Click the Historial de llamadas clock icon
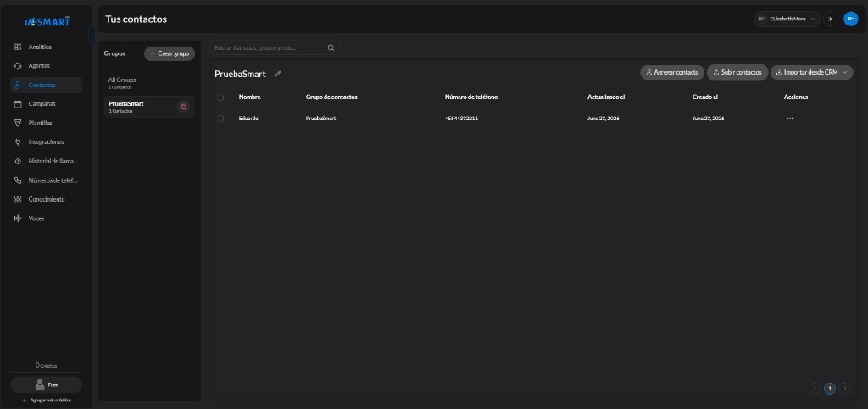The image size is (868, 409). tap(18, 162)
